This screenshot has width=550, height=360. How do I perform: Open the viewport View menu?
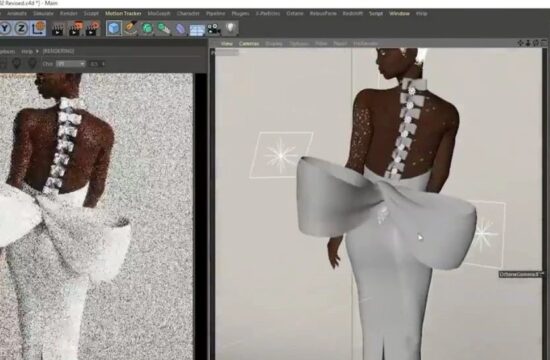pyautogui.click(x=227, y=44)
